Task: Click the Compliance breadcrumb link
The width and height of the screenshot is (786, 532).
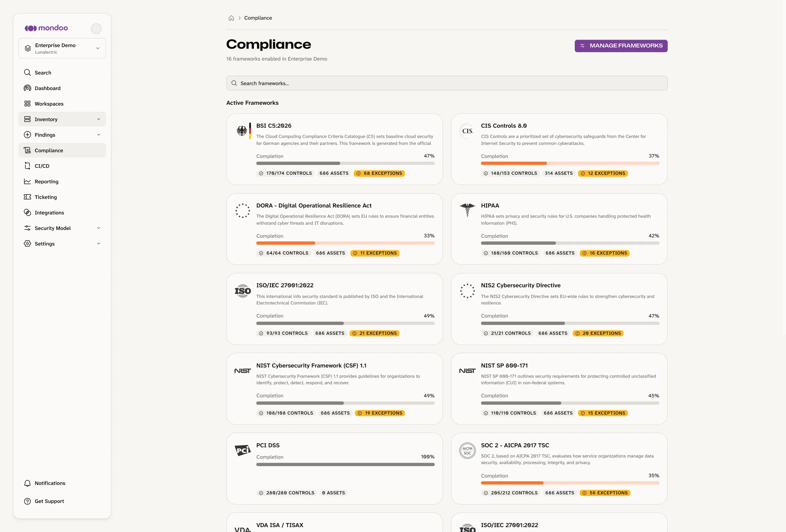Action: [258, 18]
